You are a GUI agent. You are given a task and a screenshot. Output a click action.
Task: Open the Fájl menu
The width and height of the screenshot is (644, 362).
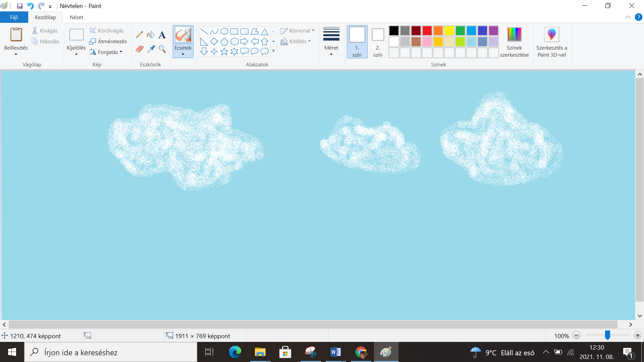pyautogui.click(x=14, y=17)
